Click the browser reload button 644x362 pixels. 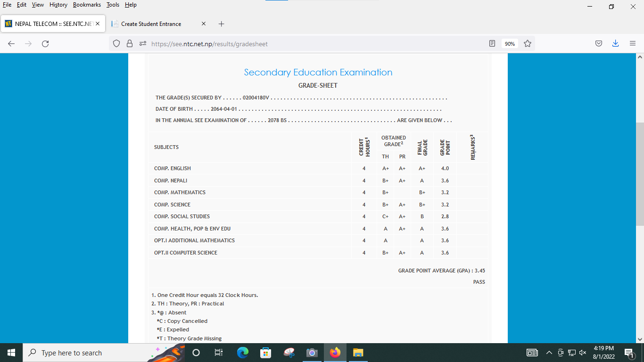45,44
